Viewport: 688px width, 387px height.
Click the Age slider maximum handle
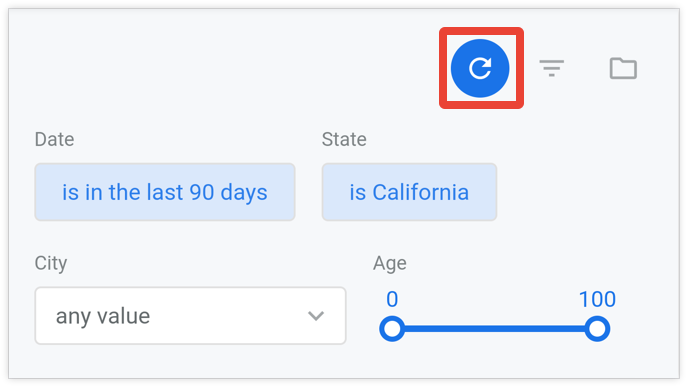coord(597,329)
